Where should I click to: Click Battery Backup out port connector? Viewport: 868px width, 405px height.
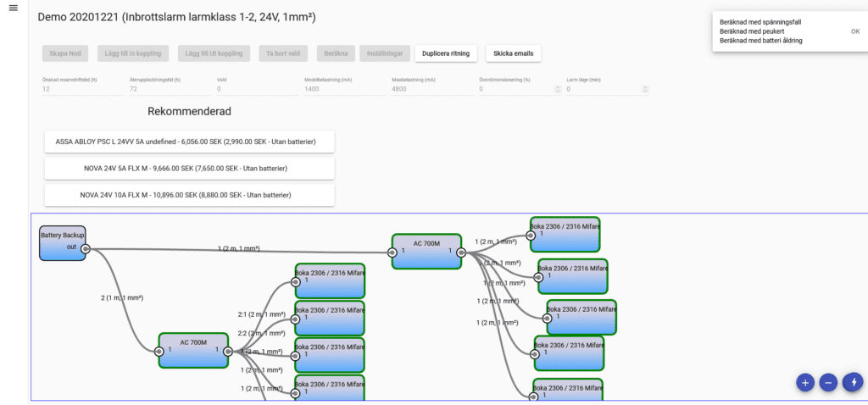click(86, 249)
